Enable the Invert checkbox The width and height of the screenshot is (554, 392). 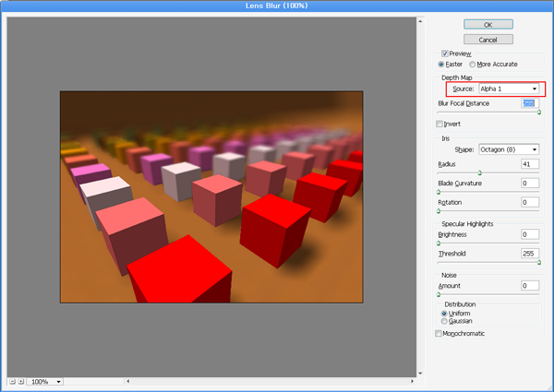(x=440, y=124)
